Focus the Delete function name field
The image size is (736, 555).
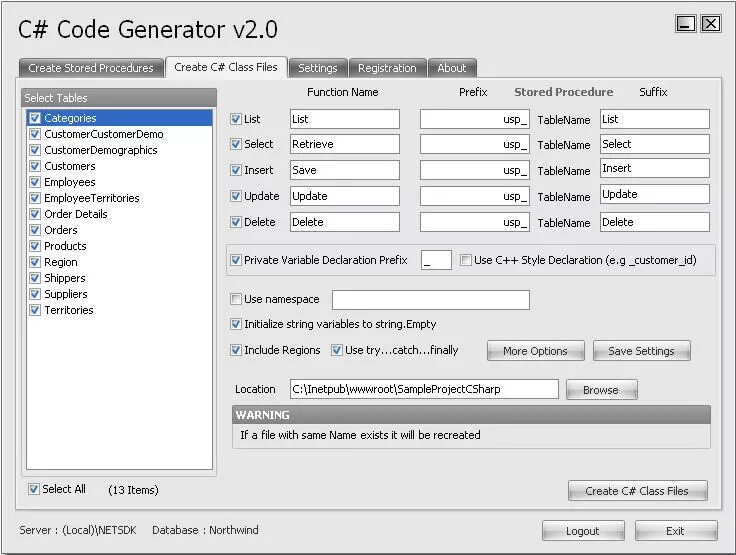click(345, 222)
